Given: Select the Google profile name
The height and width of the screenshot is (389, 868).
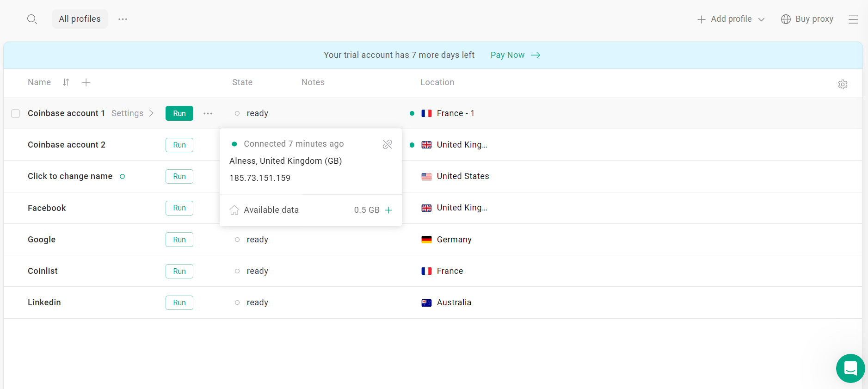Looking at the screenshot, I should 42,240.
